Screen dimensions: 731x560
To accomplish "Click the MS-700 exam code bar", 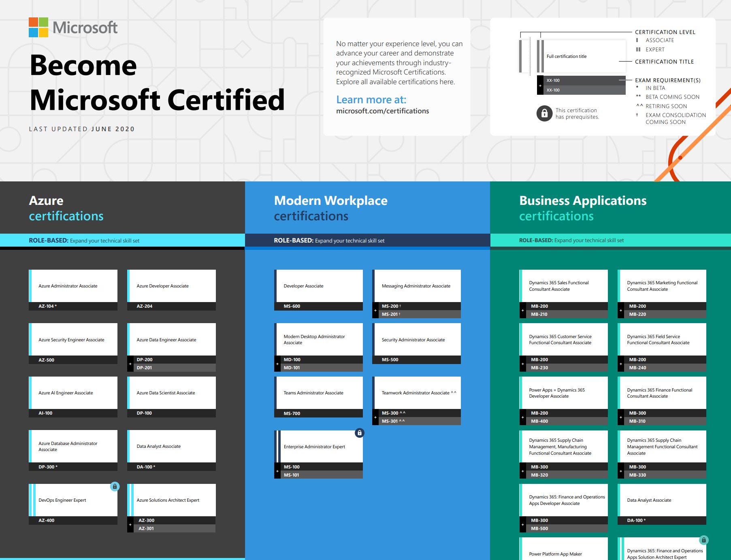I will tap(319, 413).
